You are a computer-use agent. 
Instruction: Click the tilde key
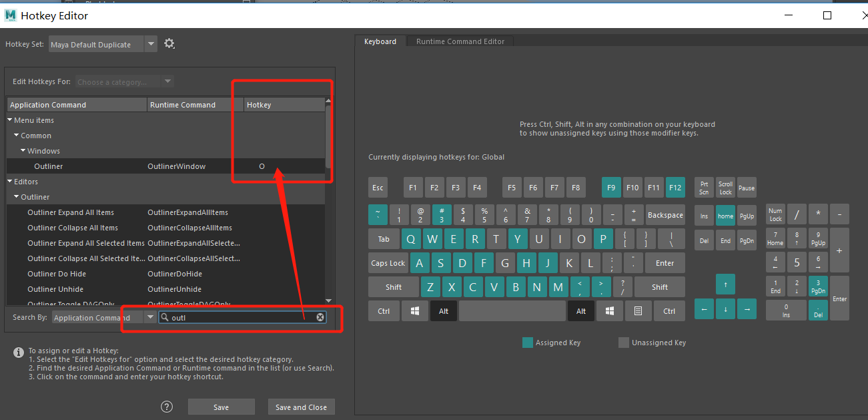click(378, 215)
